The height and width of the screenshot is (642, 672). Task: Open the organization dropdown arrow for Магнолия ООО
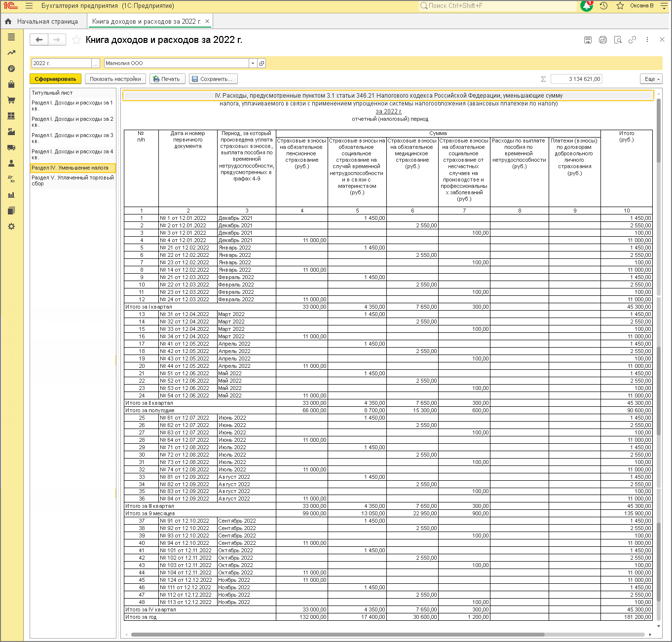tap(253, 63)
